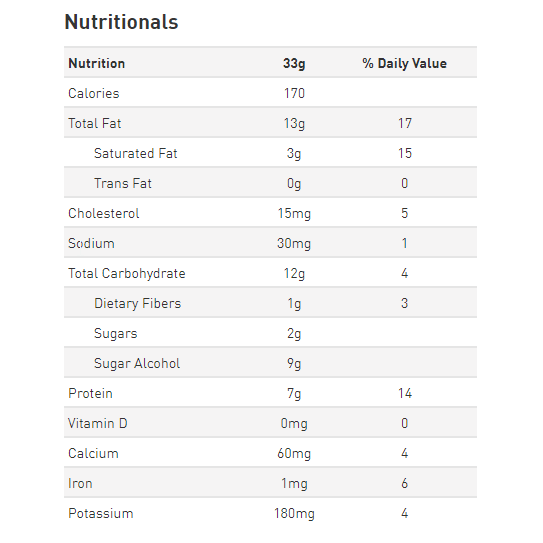The width and height of the screenshot is (543, 543).
Task: Select the Sodium row label
Action: click(91, 243)
